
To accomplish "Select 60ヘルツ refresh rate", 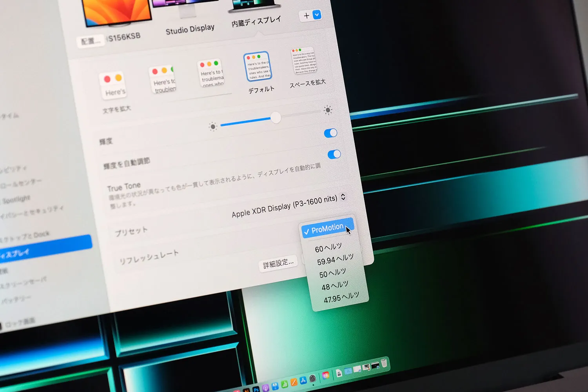I will (x=328, y=248).
